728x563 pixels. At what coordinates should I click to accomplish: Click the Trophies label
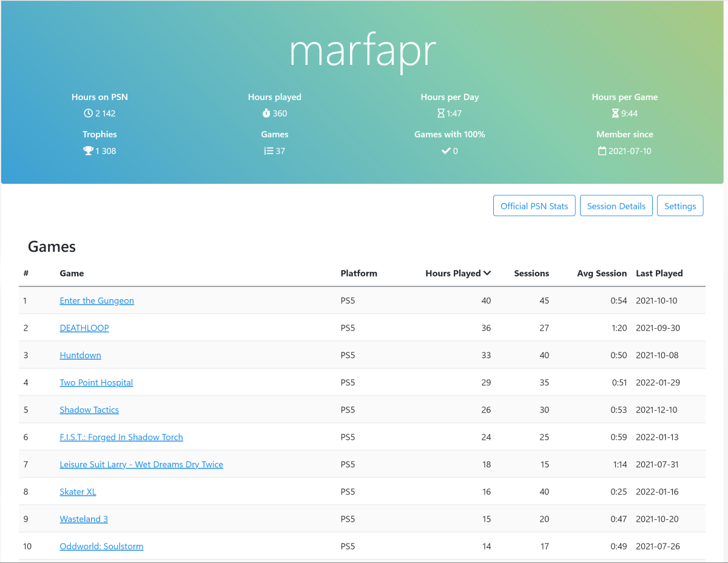(x=99, y=135)
